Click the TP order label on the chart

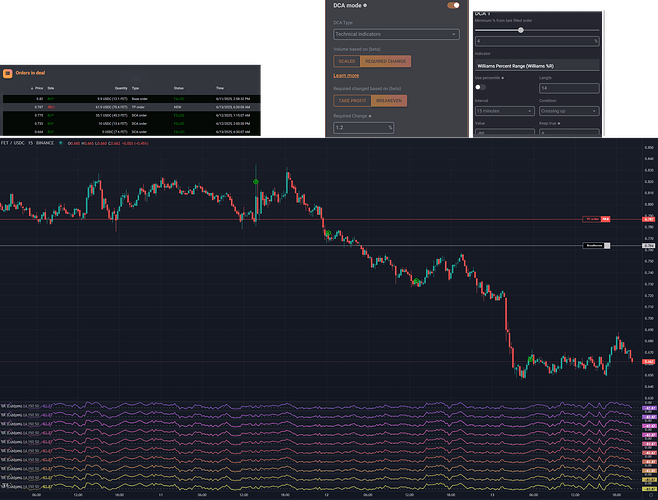click(x=592, y=219)
